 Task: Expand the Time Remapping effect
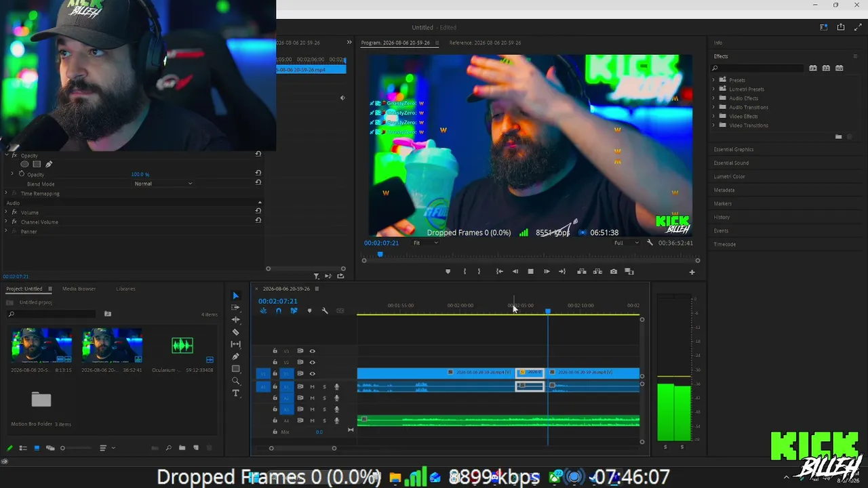(x=6, y=193)
